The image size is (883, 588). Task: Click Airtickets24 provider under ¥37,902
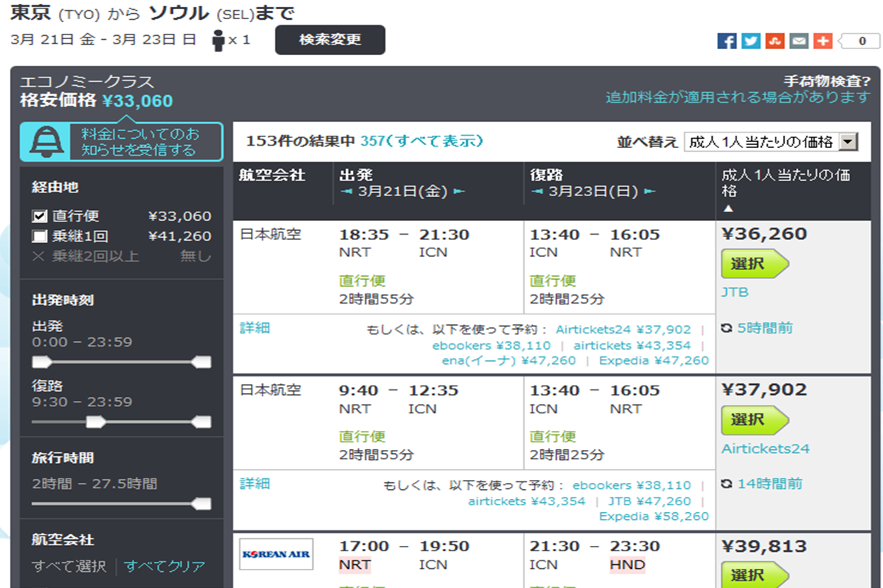click(766, 449)
